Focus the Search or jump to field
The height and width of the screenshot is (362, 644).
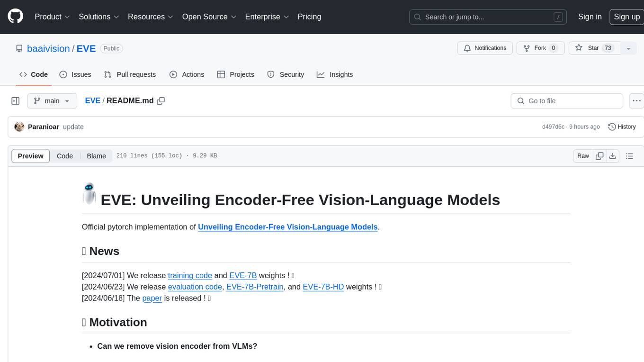point(488,17)
